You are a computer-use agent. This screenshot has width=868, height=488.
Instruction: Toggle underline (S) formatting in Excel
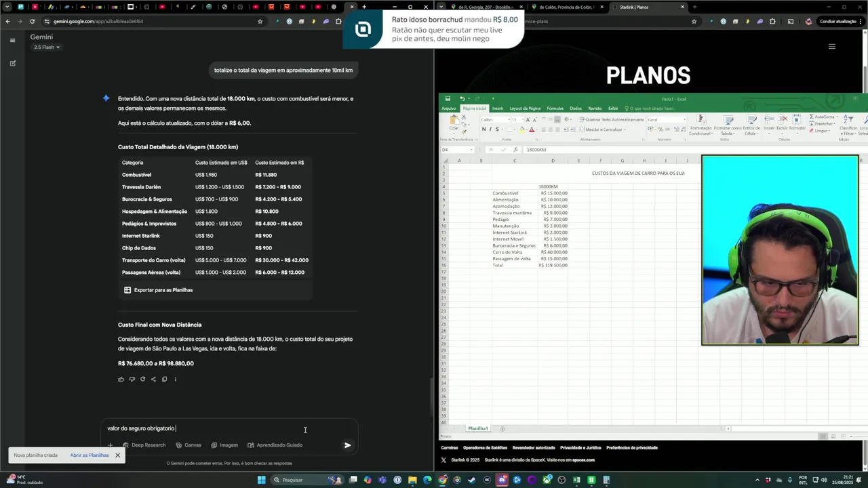click(497, 129)
